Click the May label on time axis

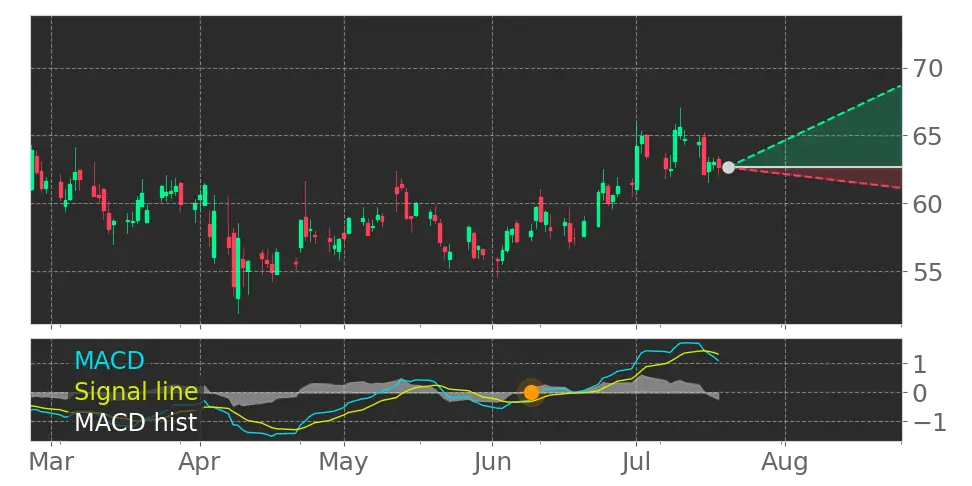click(344, 462)
